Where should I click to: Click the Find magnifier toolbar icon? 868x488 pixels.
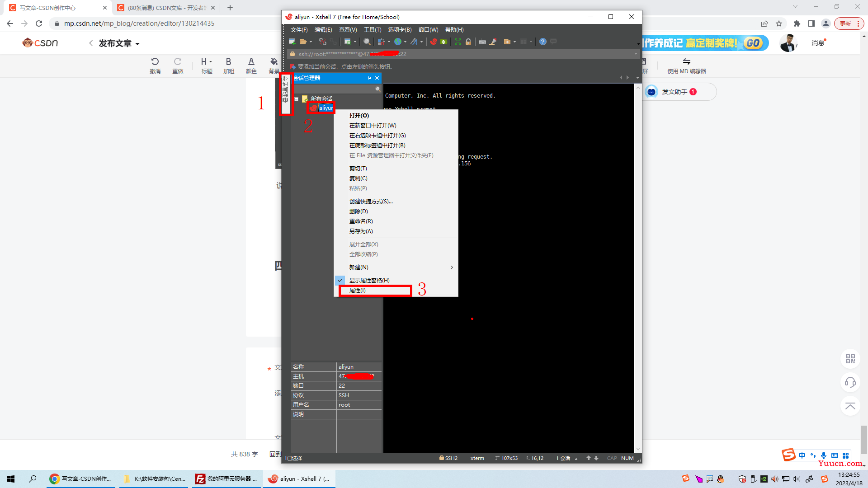(x=367, y=42)
